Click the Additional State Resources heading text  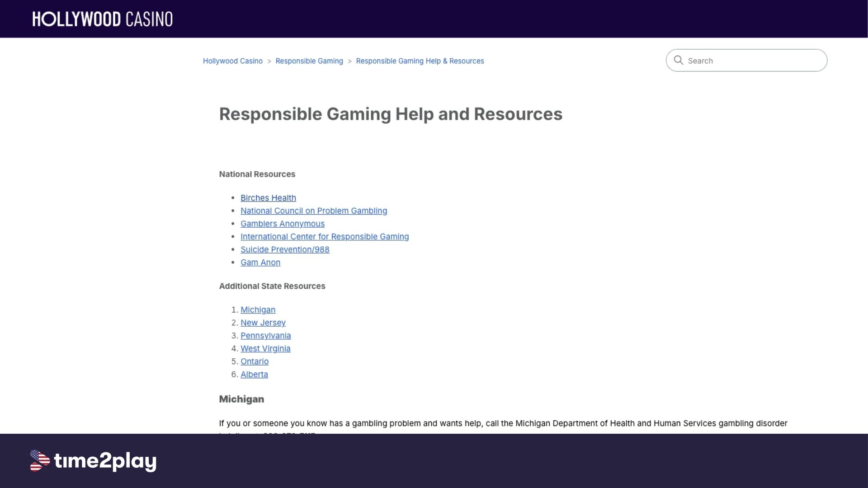point(272,286)
